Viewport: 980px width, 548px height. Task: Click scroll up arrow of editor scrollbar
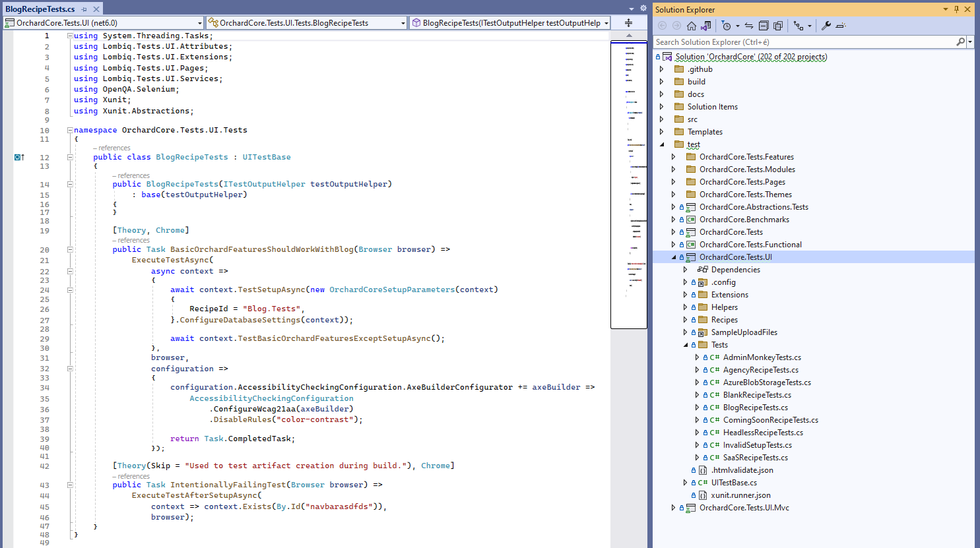628,35
